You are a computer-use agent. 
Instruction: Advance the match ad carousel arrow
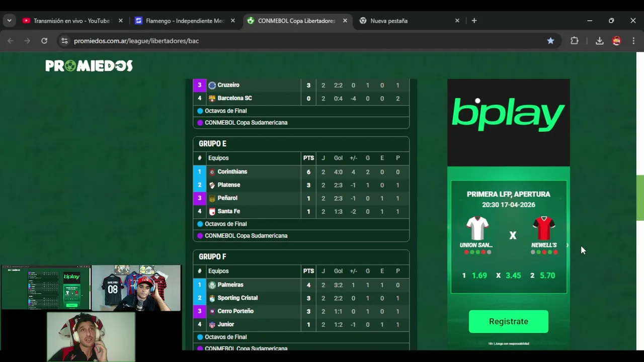tap(567, 245)
